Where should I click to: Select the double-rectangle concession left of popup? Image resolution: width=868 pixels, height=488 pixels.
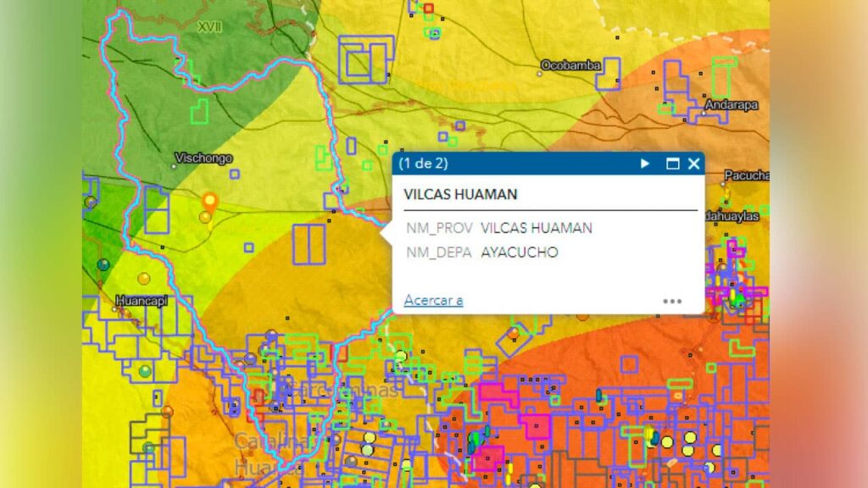click(309, 244)
